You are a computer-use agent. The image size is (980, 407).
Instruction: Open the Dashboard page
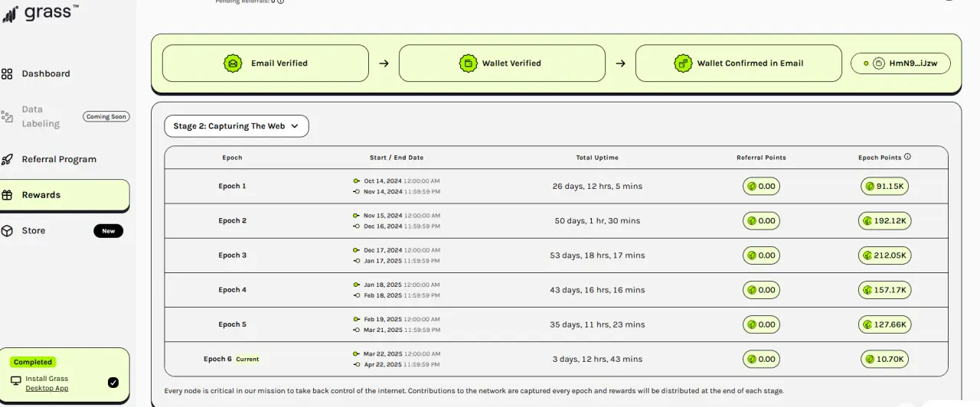click(46, 73)
